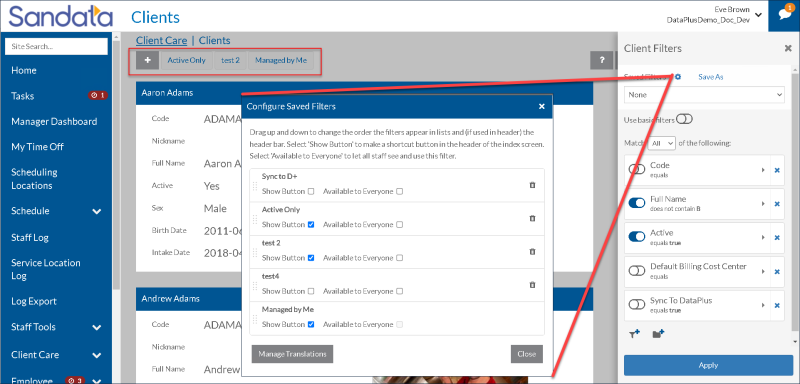The width and height of the screenshot is (800, 384).
Task: Uncheck Show Button for Active Only
Action: pyautogui.click(x=311, y=224)
